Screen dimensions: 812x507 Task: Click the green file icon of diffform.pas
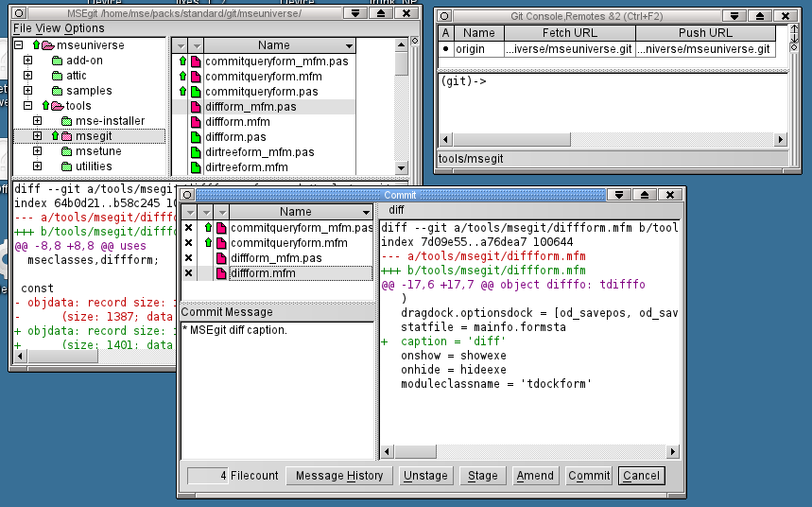pos(196,137)
